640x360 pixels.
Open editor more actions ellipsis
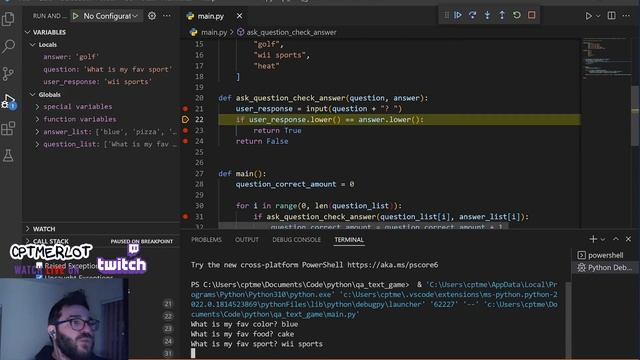pyautogui.click(x=626, y=16)
